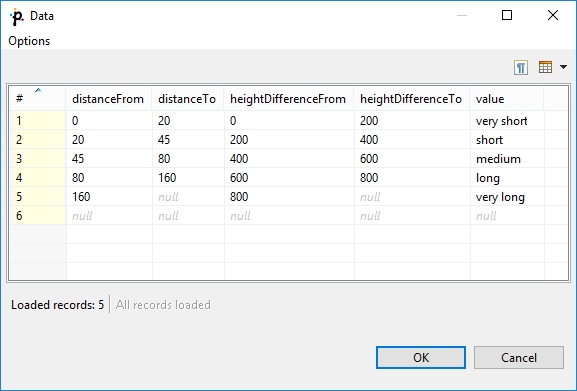Maximize the Data window

tap(507, 15)
